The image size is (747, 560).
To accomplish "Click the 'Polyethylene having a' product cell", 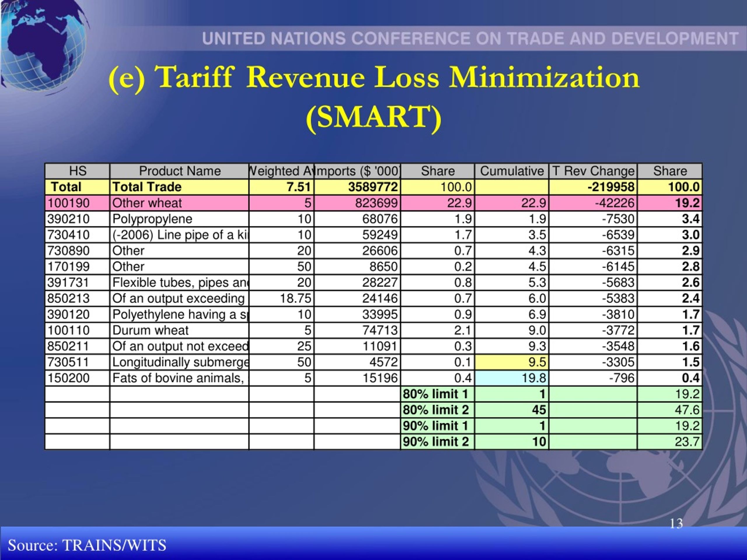I will coord(179,314).
